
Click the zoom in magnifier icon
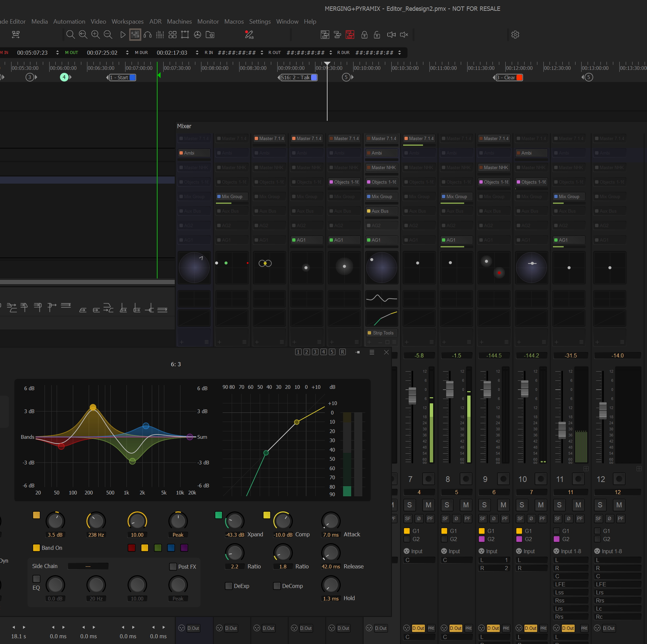[95, 35]
